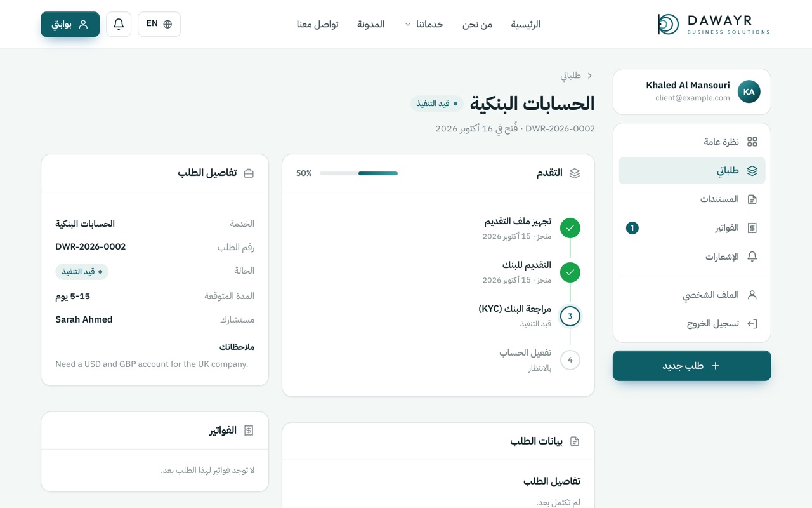Click completed step تجهيز ملف التقديم checkmark
This screenshot has width=812, height=508.
click(570, 227)
